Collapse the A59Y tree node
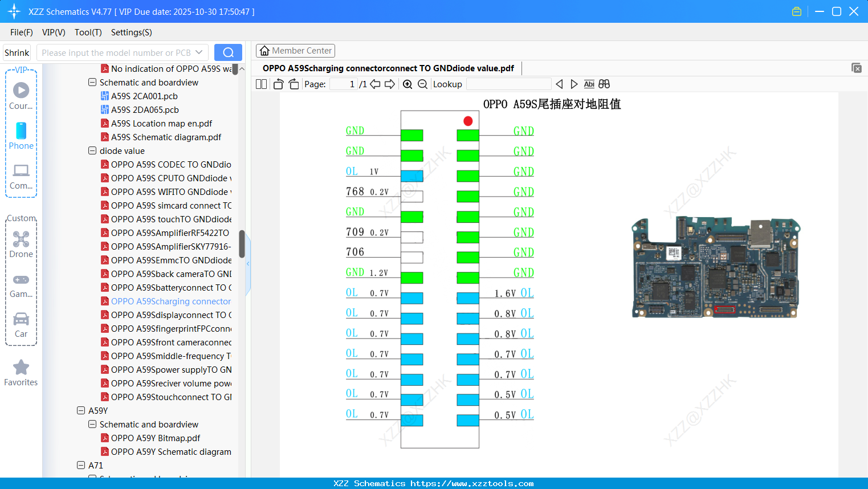Viewport: 868px width, 489px height. [x=80, y=410]
